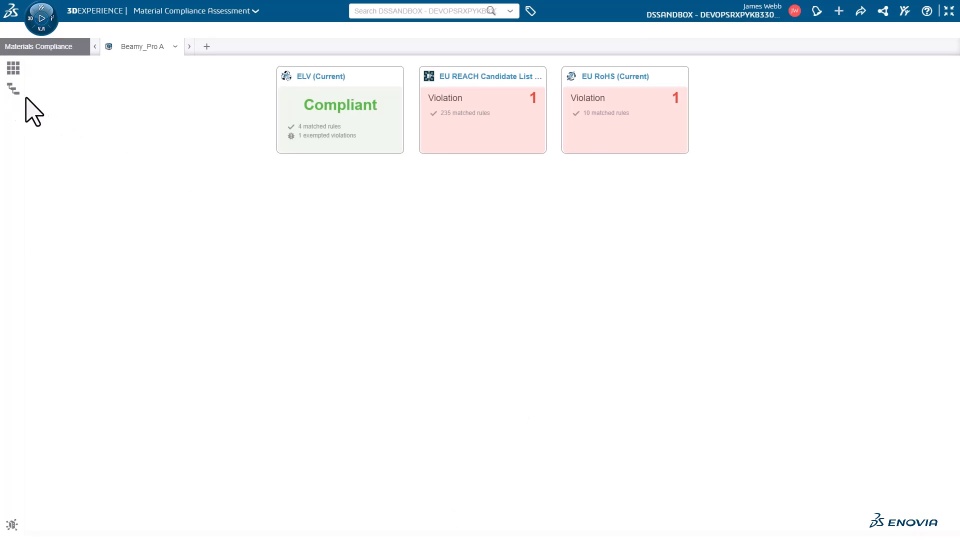This screenshot has width=960, height=540.
Task: Open the tools settings icon
Action: pyautogui.click(x=905, y=11)
